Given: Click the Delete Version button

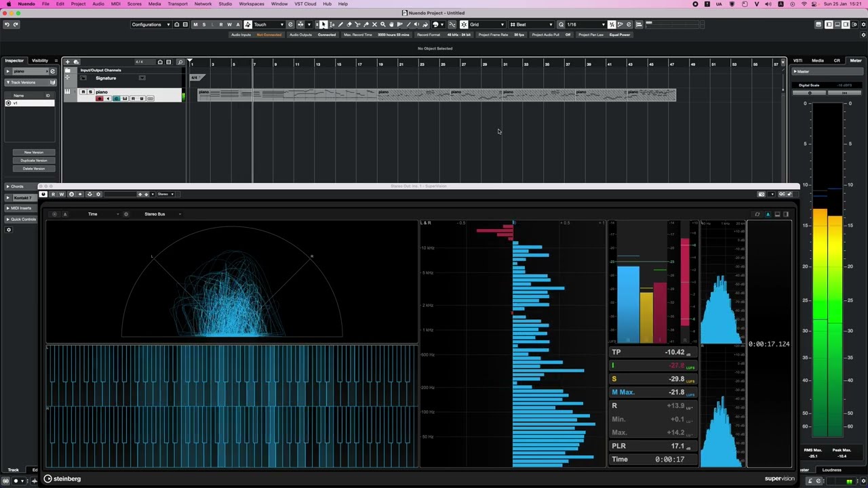Looking at the screenshot, I should 34,169.
